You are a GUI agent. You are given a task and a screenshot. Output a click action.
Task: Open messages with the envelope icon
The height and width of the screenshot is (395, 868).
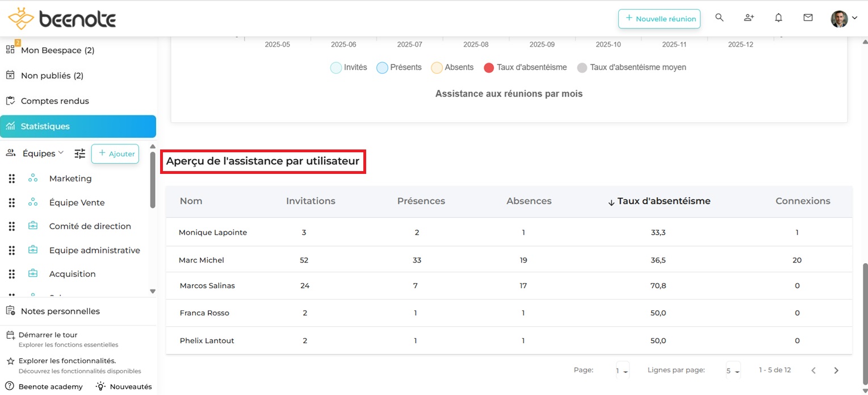click(808, 18)
